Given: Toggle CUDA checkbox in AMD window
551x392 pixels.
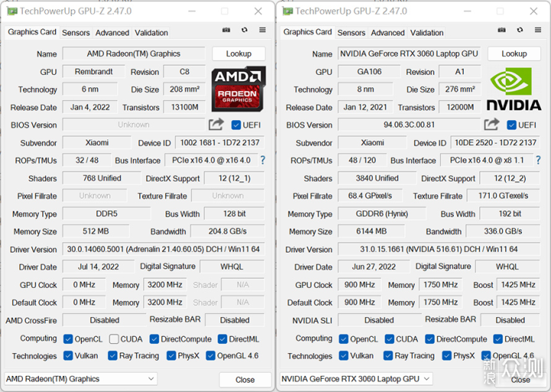Looking at the screenshot, I should point(113,339).
